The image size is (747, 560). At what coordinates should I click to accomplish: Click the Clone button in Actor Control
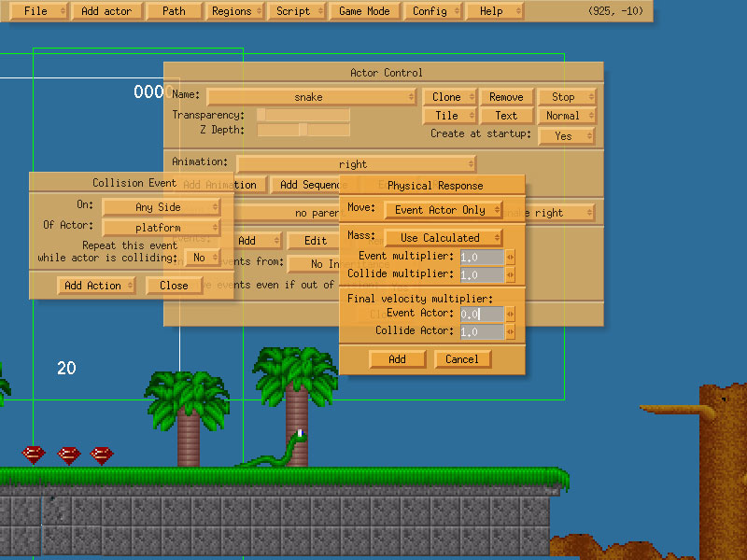[449, 97]
